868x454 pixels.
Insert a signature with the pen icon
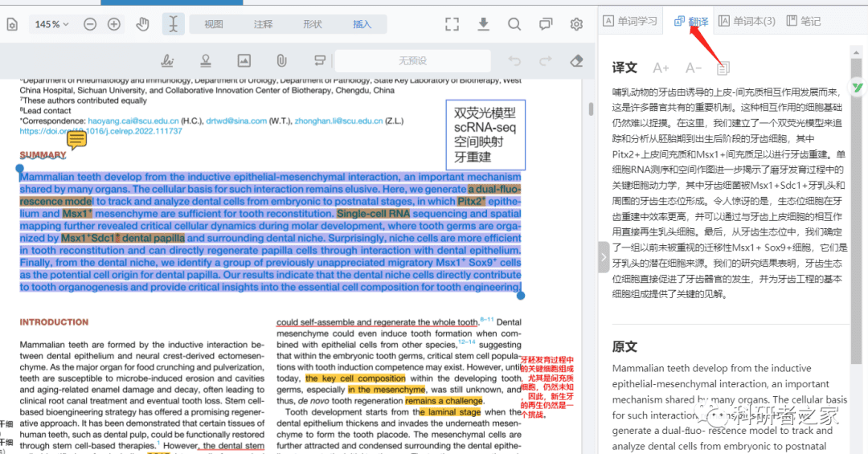pos(167,60)
